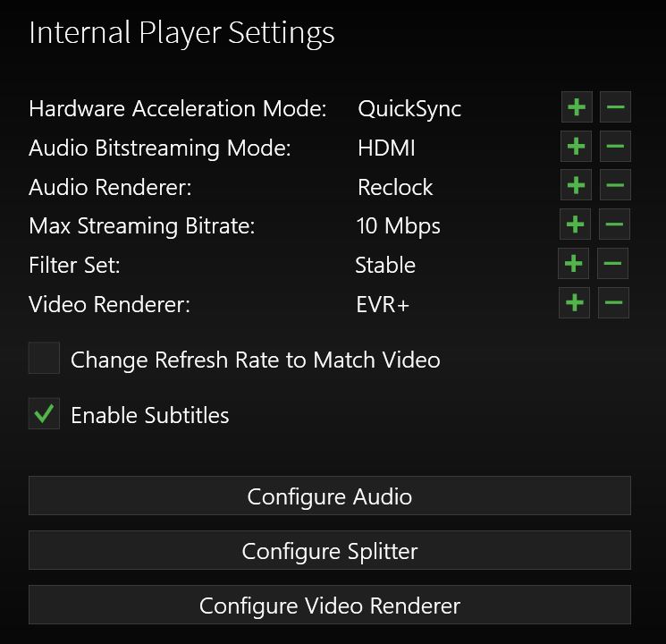This screenshot has height=644, width=666.
Task: Open Configure Video Renderer settings
Action: (330, 605)
